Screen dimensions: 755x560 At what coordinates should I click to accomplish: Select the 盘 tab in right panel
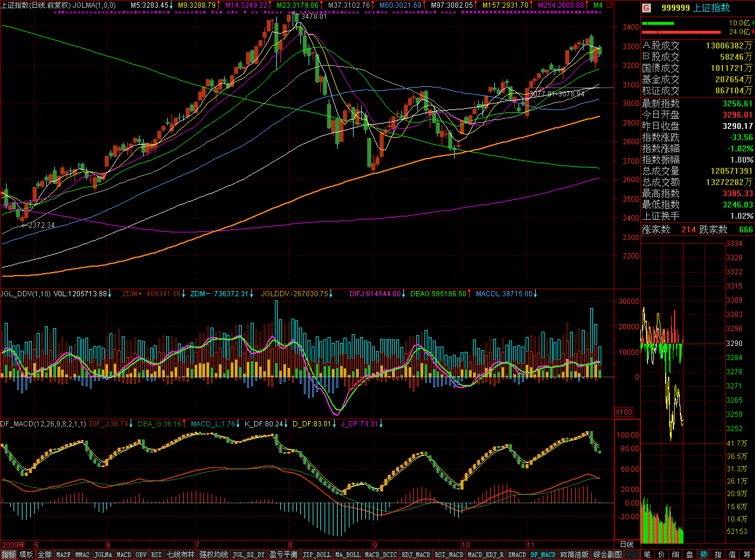pyautogui.click(x=690, y=555)
